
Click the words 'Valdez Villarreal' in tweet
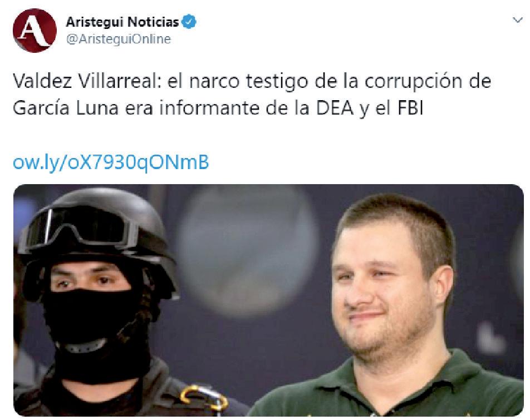[x=87, y=81]
